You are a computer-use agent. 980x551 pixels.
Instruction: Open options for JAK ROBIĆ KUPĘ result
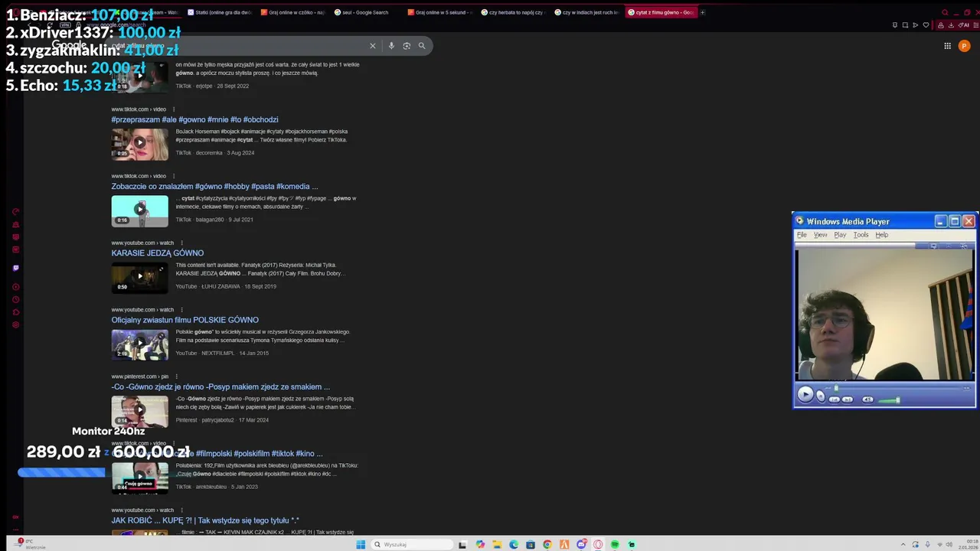point(181,510)
